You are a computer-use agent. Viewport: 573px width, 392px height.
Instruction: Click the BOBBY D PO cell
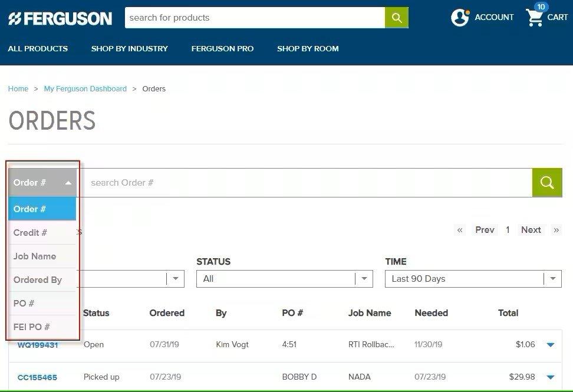point(299,377)
